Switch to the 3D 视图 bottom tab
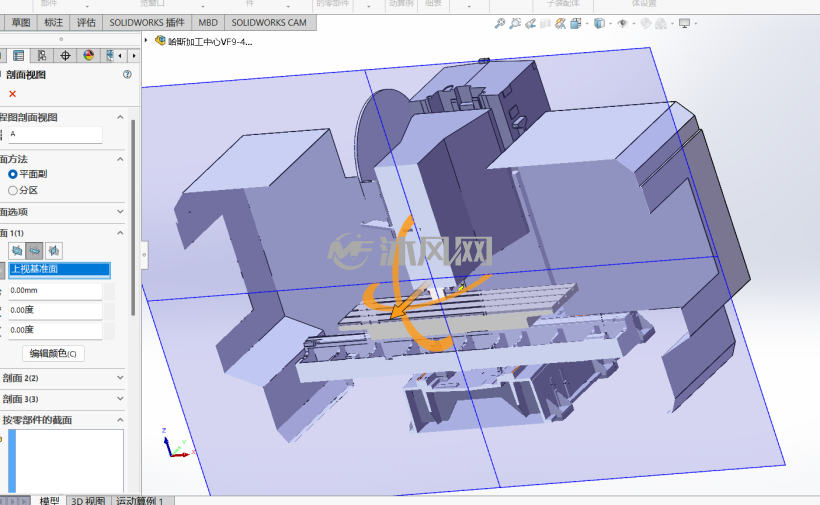 tap(88, 500)
